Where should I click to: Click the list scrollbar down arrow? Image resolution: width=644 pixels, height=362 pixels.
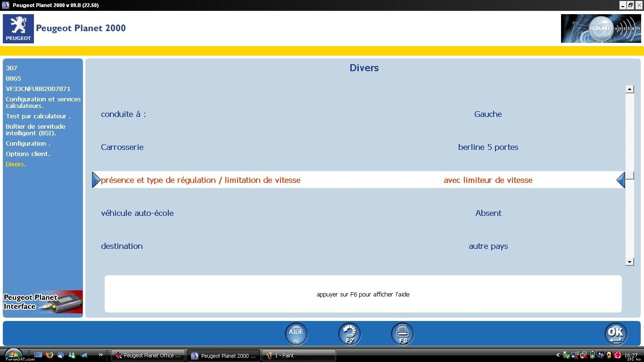[x=629, y=262]
